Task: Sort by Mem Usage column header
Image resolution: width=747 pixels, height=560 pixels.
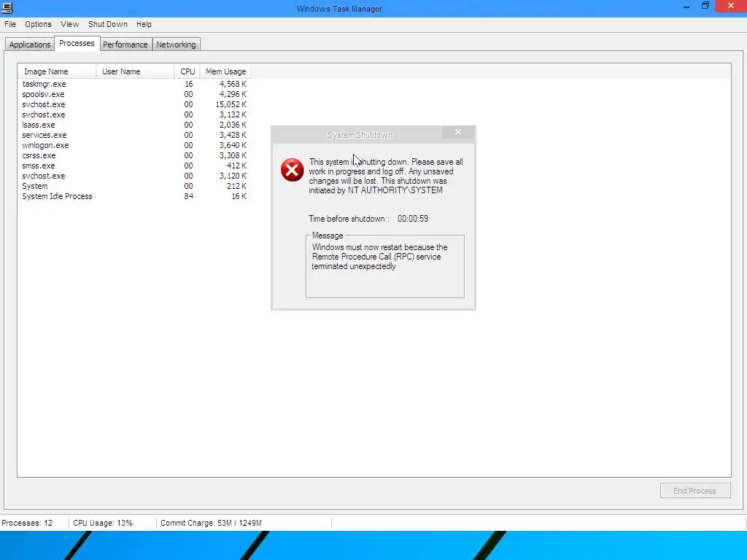Action: [226, 71]
